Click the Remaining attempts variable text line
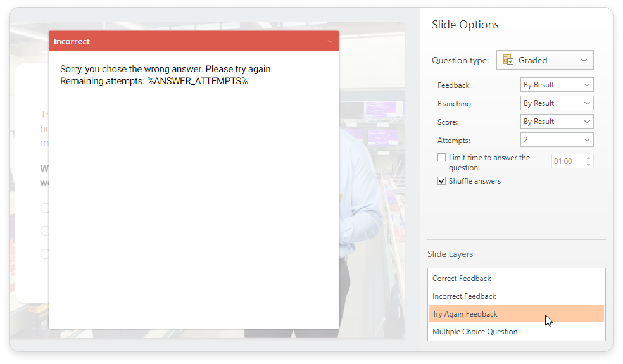The height and width of the screenshot is (364, 623). tap(154, 81)
